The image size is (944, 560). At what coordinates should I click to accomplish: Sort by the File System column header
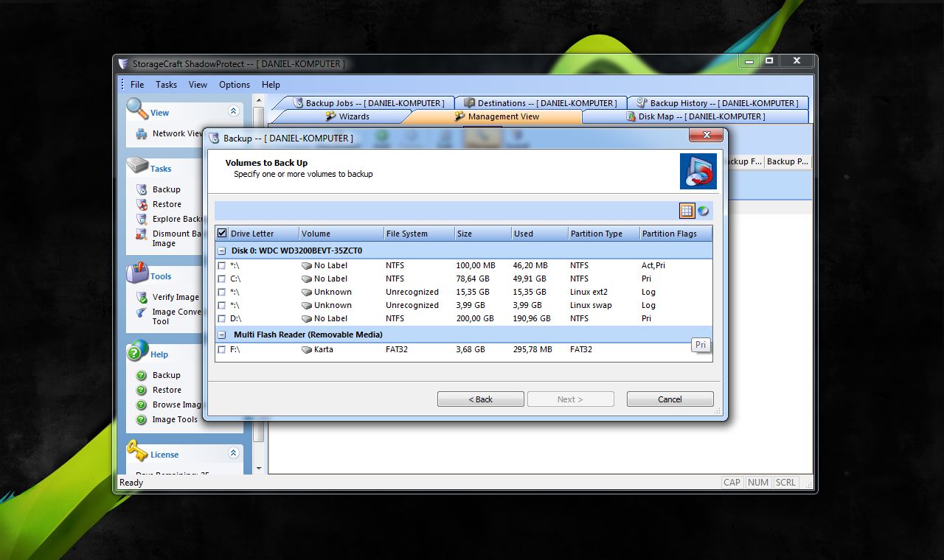point(418,234)
